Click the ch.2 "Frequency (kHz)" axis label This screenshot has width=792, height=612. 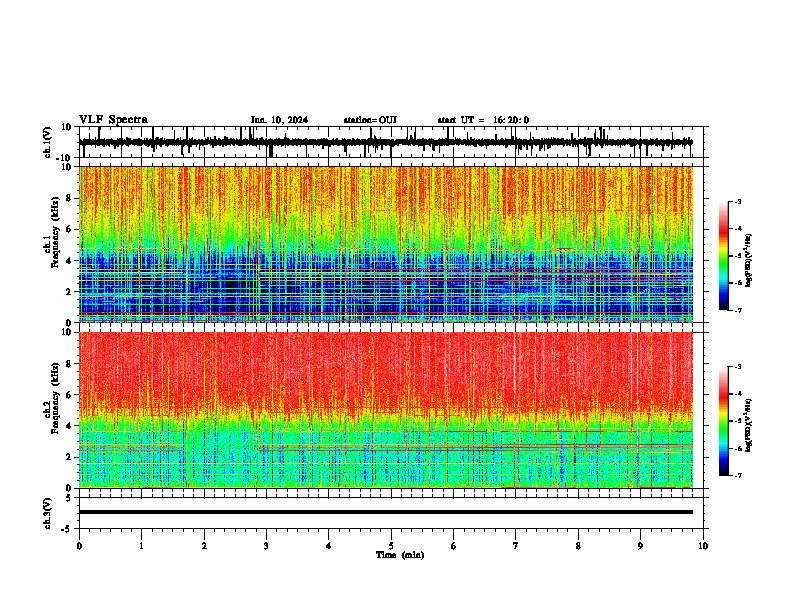coord(55,398)
